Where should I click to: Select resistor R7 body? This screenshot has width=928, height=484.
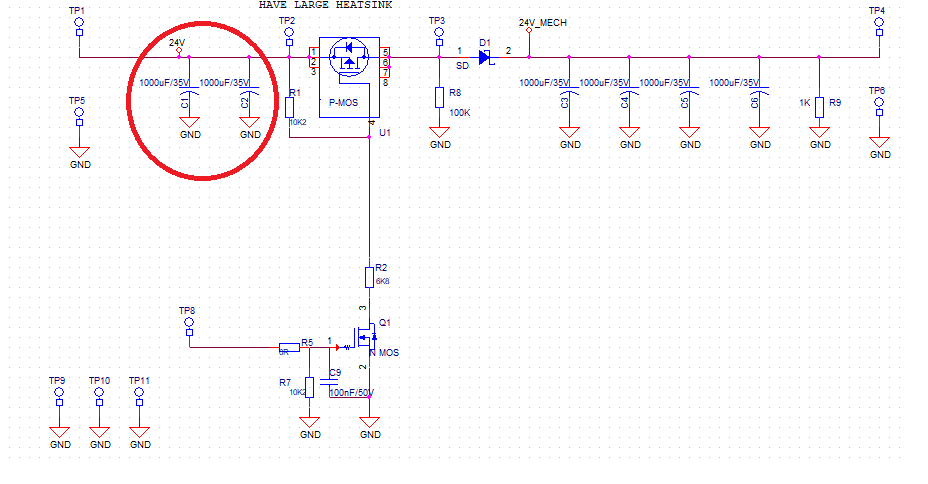pos(310,388)
